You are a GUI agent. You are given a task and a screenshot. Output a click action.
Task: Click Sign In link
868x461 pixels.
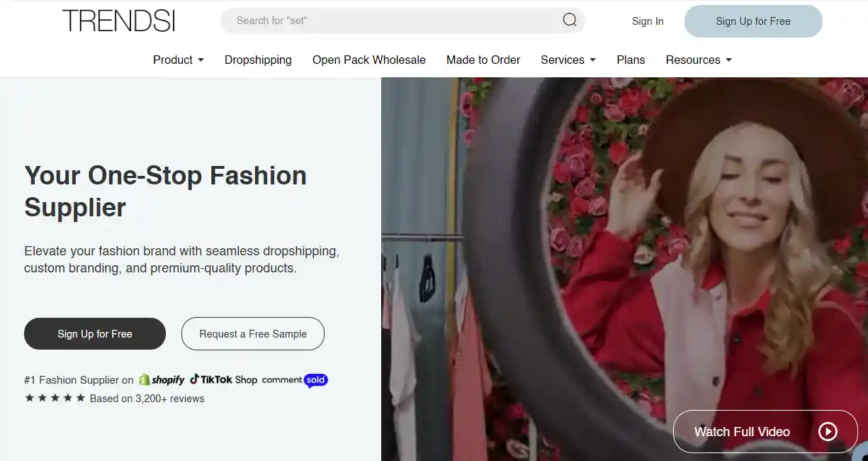[648, 21]
